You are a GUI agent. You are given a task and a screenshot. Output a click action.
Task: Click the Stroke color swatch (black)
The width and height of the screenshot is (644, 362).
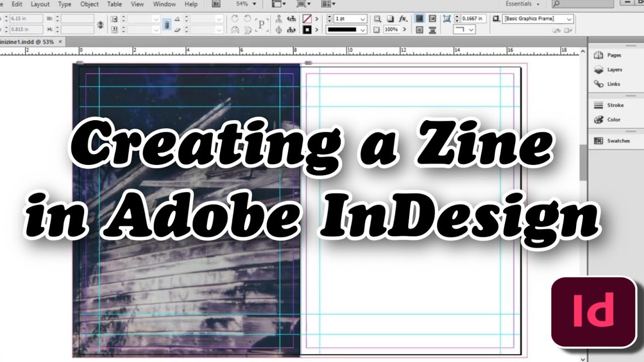pos(307,30)
